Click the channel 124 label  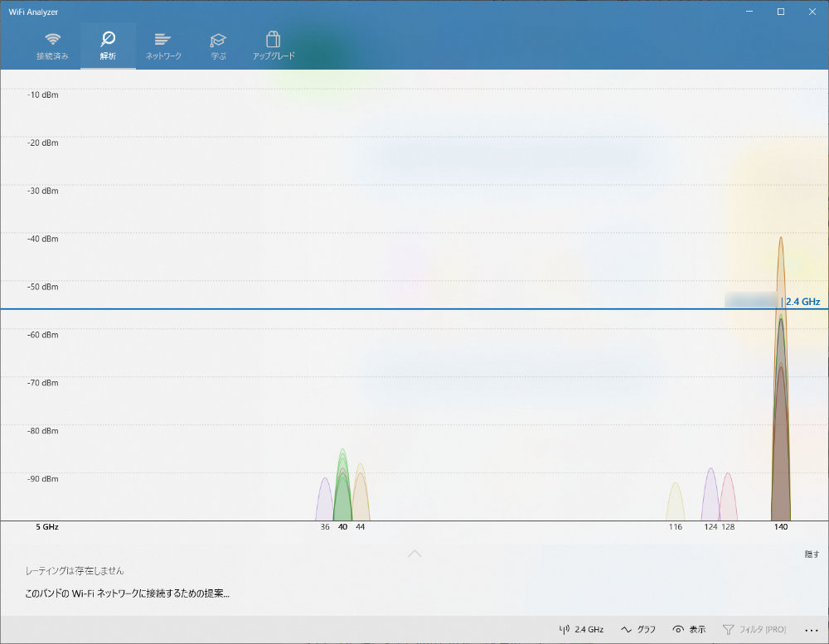tap(710, 526)
